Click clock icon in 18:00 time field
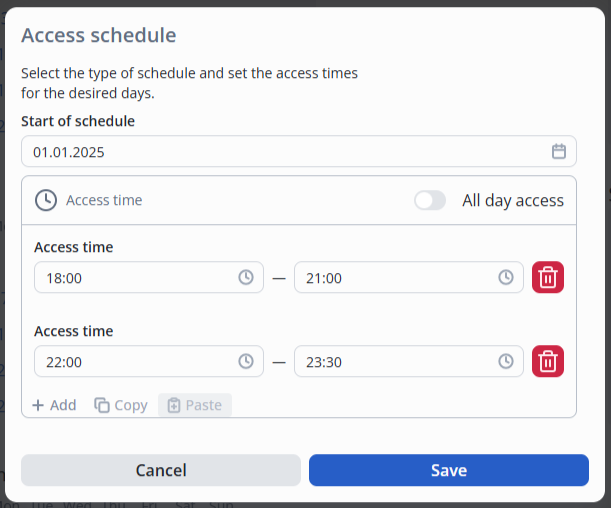 point(246,278)
